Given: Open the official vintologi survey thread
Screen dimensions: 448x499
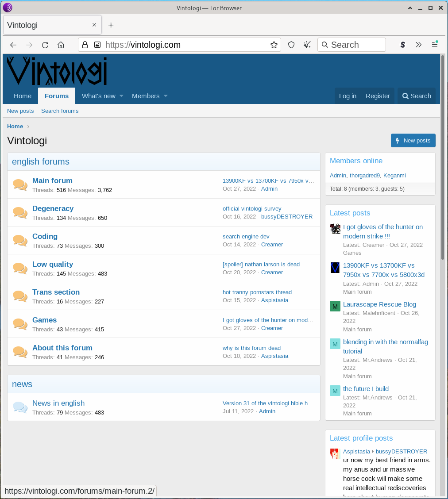Looking at the screenshot, I should [252, 208].
